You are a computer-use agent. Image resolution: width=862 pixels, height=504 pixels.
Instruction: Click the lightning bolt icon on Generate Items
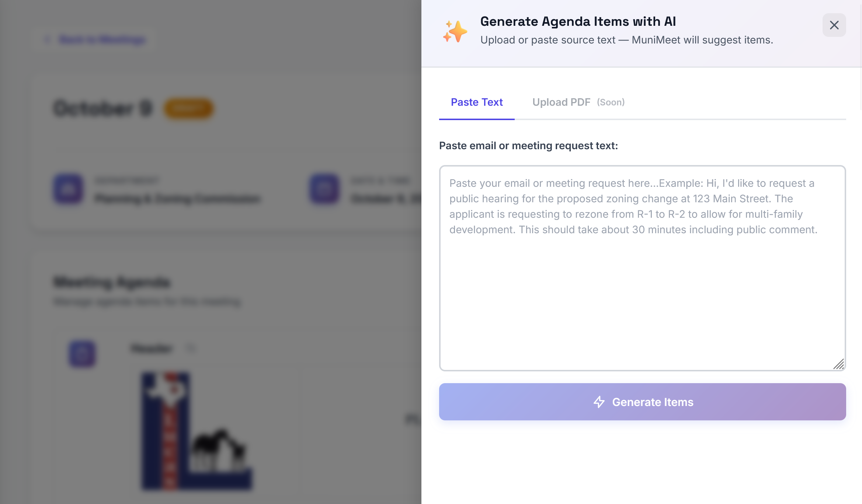pyautogui.click(x=599, y=402)
